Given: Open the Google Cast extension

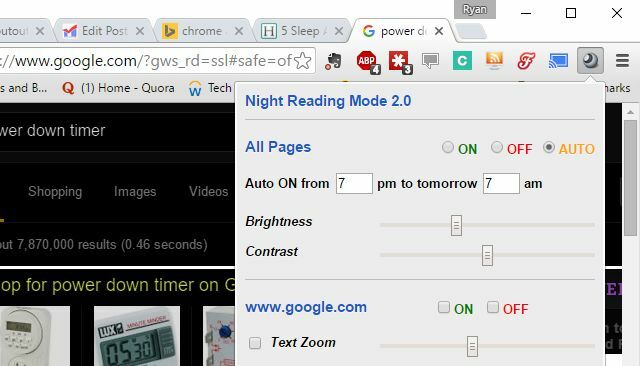Looking at the screenshot, I should click(558, 61).
